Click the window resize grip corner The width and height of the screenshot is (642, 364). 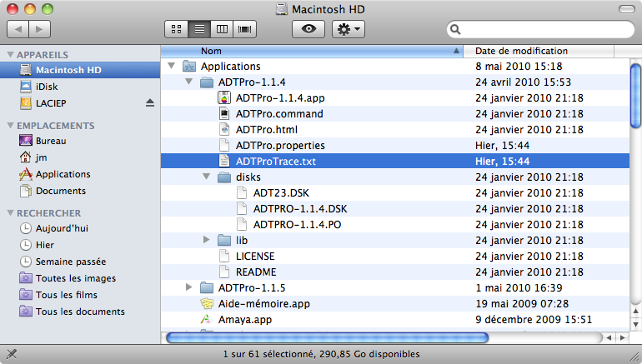(635, 356)
